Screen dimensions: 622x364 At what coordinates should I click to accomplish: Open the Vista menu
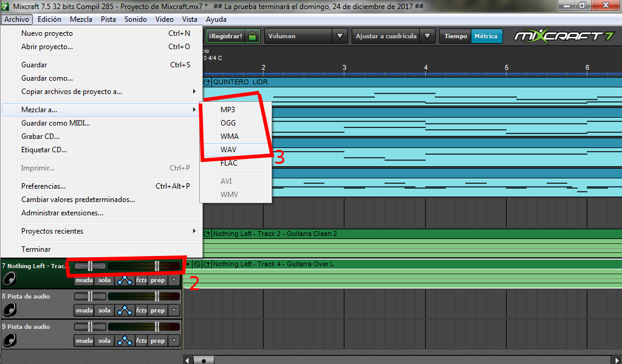click(190, 19)
